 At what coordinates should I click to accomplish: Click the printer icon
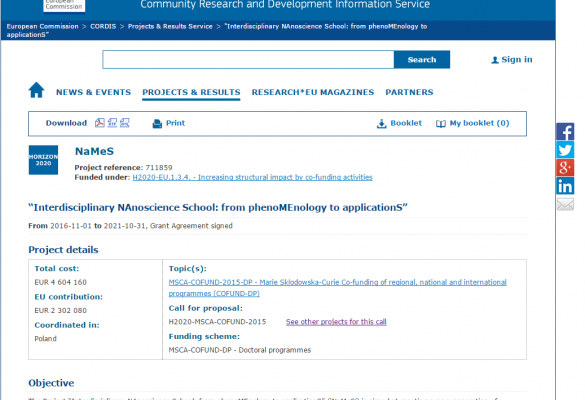click(157, 124)
